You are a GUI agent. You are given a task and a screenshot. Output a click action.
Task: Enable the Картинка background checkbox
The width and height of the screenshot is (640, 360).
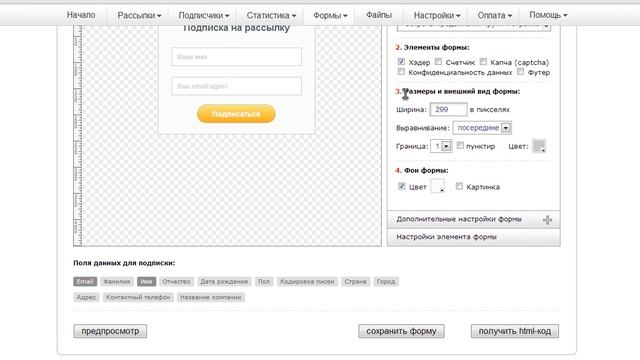(459, 186)
